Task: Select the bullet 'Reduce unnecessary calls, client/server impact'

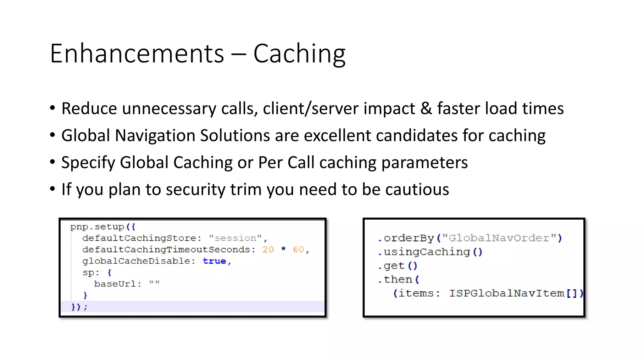Action: [312, 109]
